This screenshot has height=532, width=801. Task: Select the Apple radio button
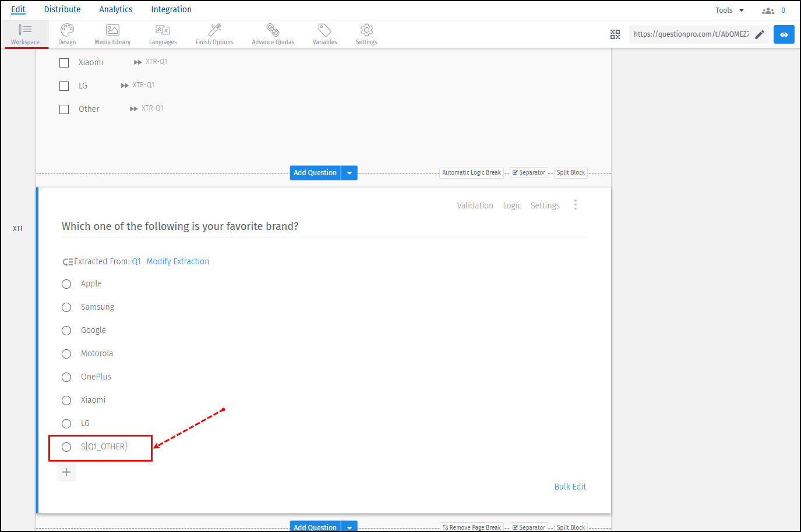point(66,283)
